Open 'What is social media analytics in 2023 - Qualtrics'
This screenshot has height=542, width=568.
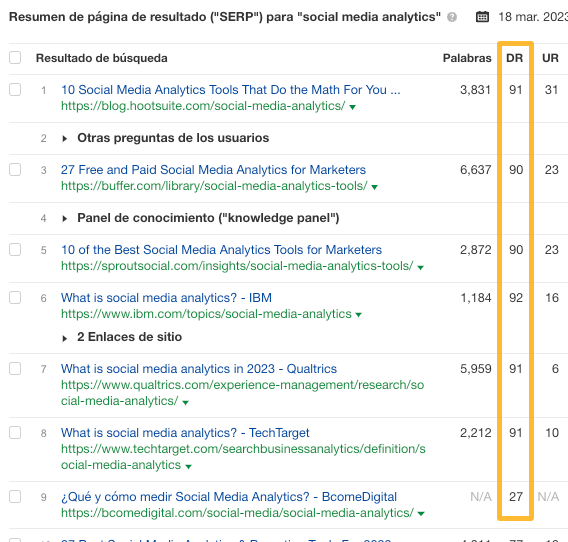point(199,368)
